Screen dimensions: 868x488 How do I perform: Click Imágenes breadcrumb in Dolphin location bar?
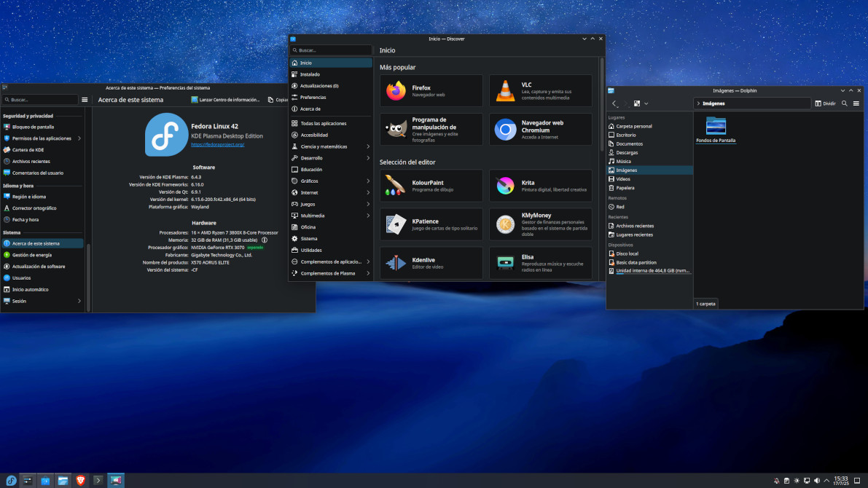coord(713,103)
